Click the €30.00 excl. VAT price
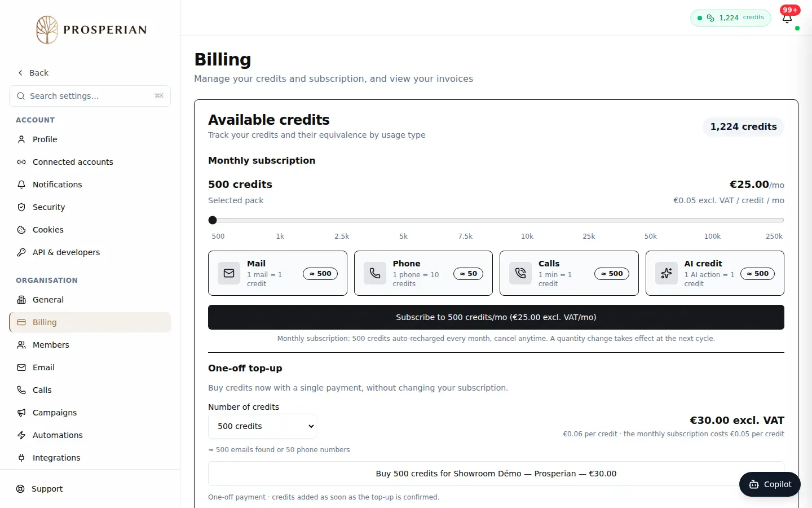Image resolution: width=812 pixels, height=508 pixels. pyautogui.click(x=737, y=421)
